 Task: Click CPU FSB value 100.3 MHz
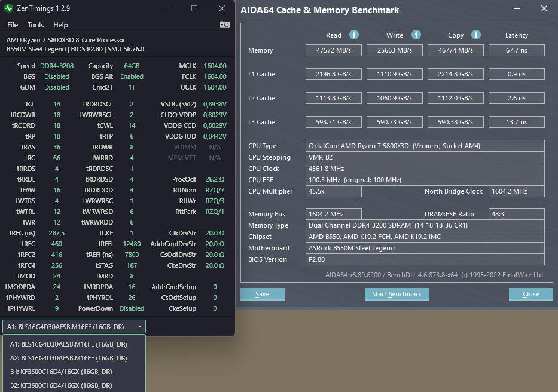pos(425,180)
